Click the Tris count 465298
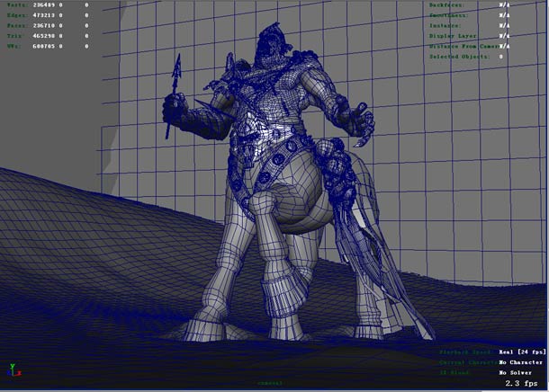This screenshot has height=392, width=549. [43, 36]
